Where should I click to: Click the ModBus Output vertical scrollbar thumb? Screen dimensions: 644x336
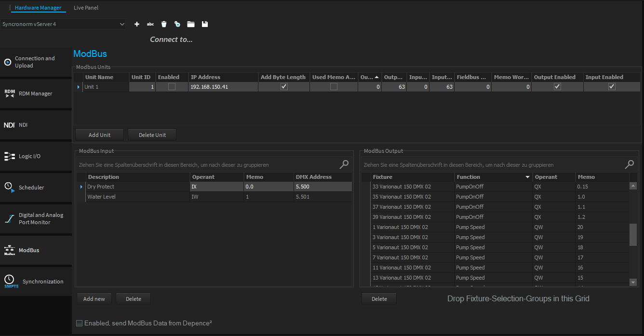[633, 234]
